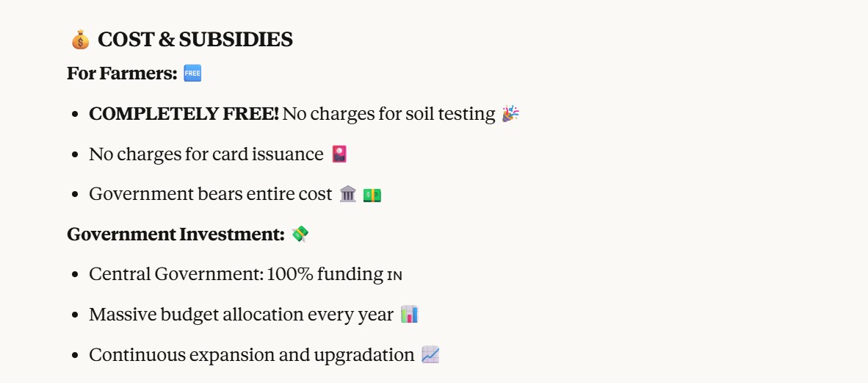
Task: Click the dollar banknote emoji
Action: click(372, 195)
